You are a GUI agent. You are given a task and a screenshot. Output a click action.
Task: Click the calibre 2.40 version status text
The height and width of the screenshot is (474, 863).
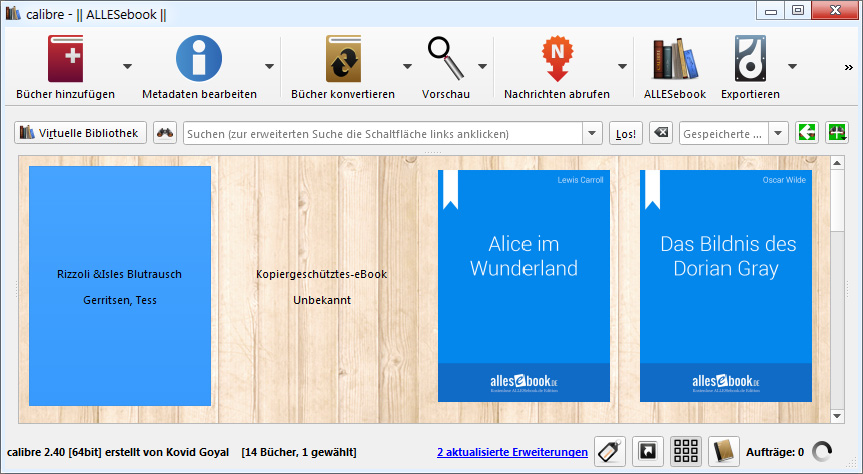(x=118, y=452)
